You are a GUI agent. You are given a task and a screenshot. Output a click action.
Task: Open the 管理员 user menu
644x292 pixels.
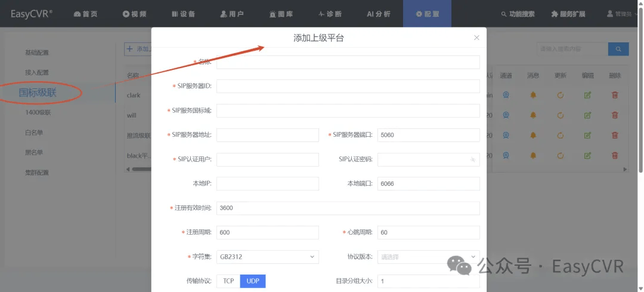tap(622, 14)
